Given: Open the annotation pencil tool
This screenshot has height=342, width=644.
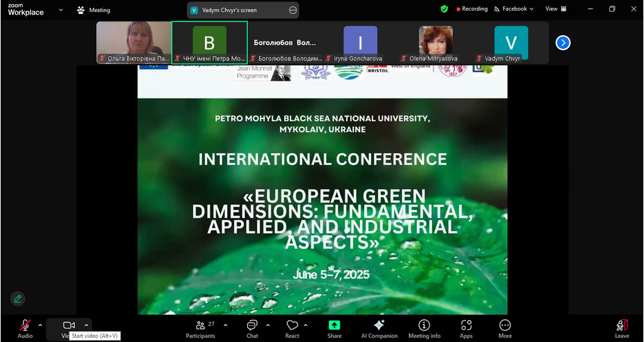Looking at the screenshot, I should [17, 299].
